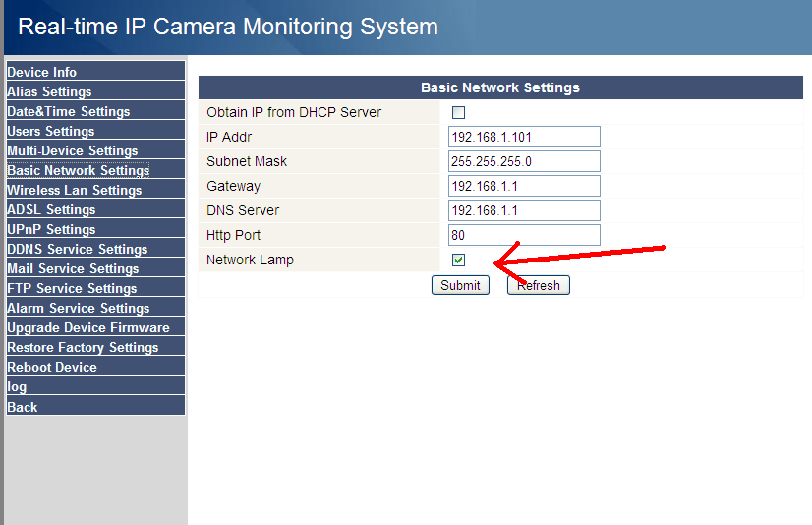Uncheck the Network Lamp checkbox
Viewport: 812px width, 525px height.
coord(458,261)
